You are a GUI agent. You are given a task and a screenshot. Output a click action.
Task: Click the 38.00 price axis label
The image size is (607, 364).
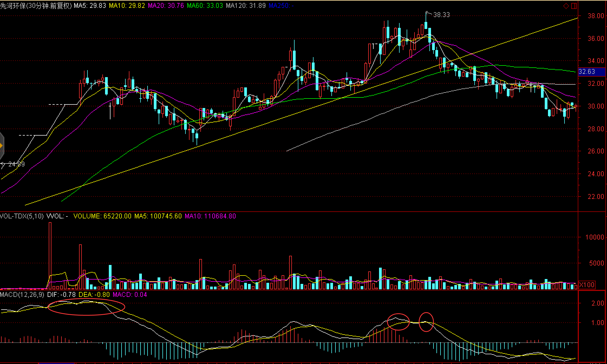[x=595, y=16]
